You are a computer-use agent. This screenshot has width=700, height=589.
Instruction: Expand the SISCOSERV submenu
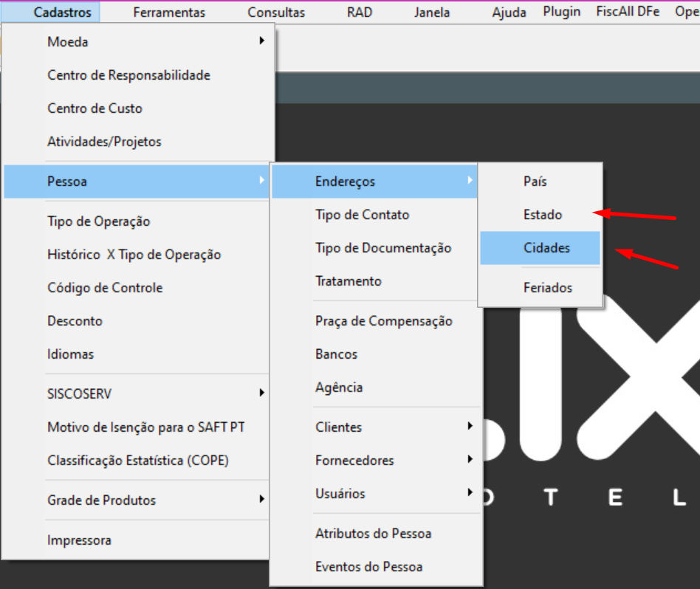(137, 394)
